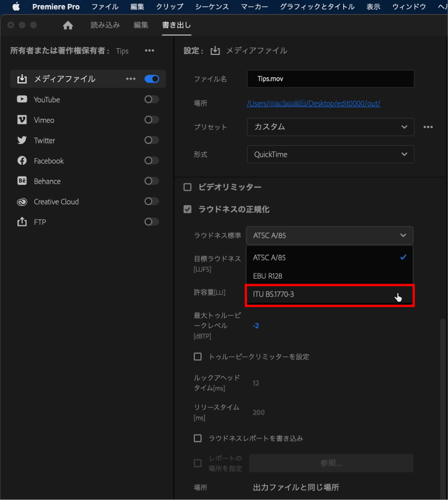Check トゥルーピークリミッターを設定 checkbox

(198, 357)
